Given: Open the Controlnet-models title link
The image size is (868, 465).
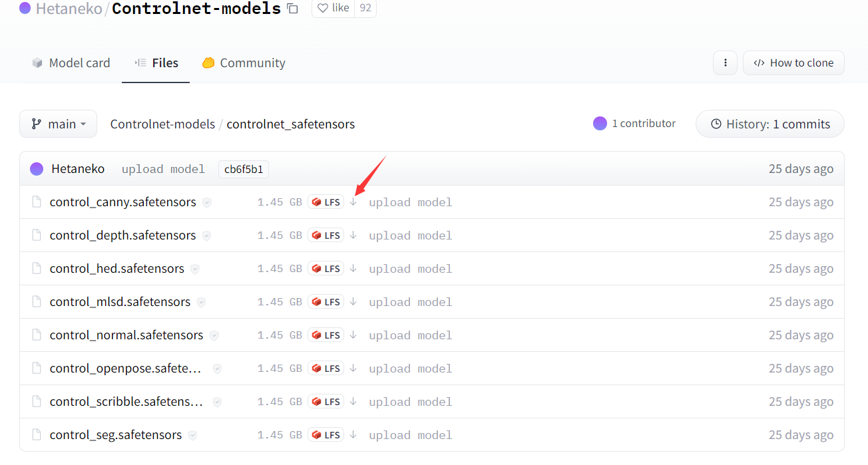Looking at the screenshot, I should 196,9.
